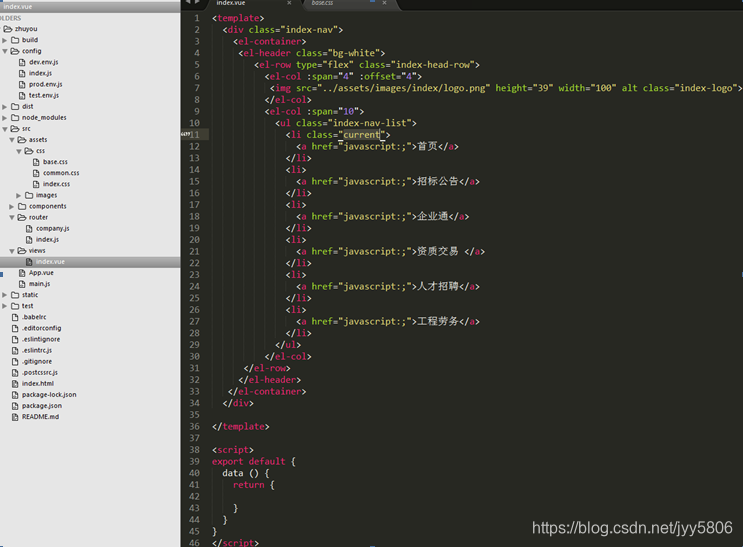
Task: Open index.js under the router folder
Action: tap(47, 239)
